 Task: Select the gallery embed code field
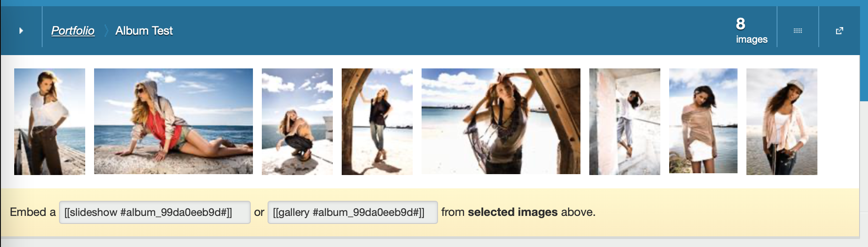click(x=352, y=212)
